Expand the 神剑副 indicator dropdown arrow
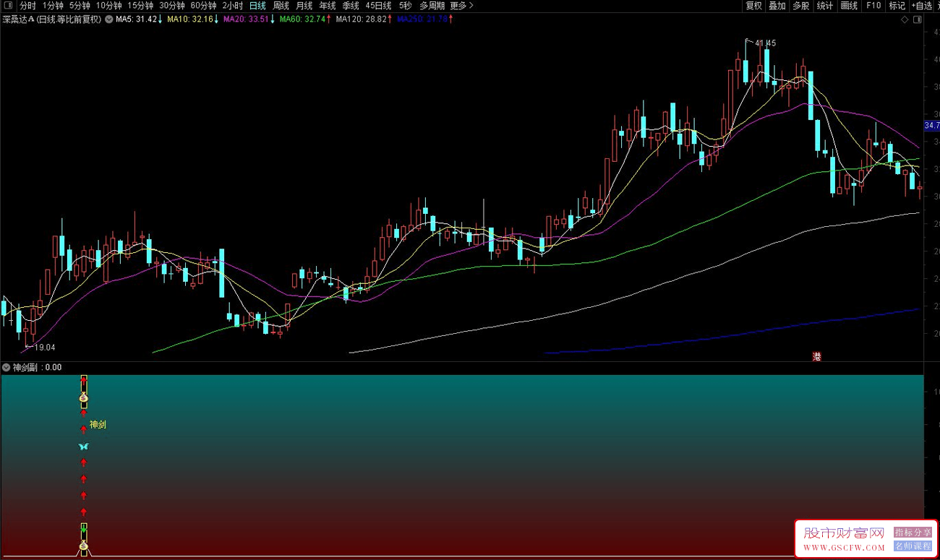 [x=7, y=367]
